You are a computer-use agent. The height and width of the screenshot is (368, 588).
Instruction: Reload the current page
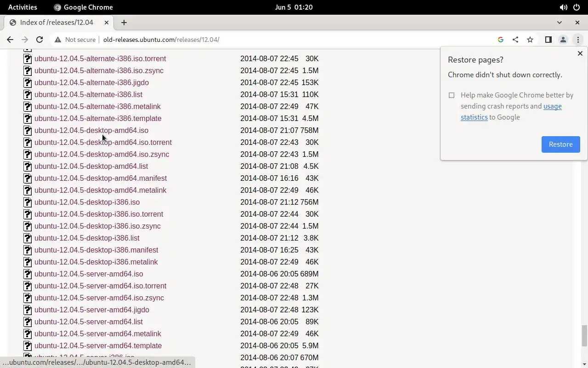click(x=40, y=40)
